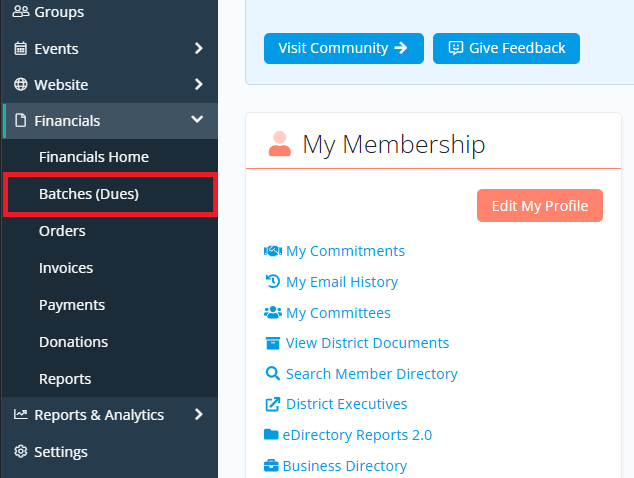The image size is (634, 478).
Task: Click the history clock icon beside My Email History
Action: (273, 281)
